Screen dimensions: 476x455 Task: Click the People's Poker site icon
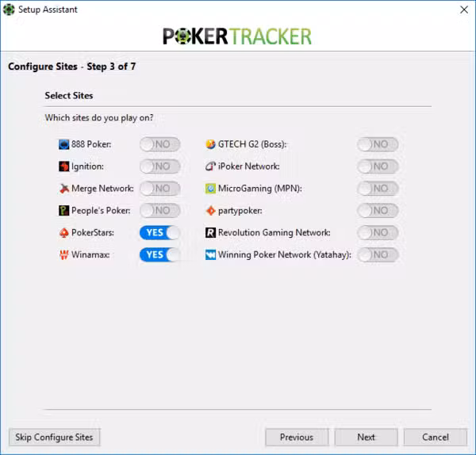tap(63, 211)
